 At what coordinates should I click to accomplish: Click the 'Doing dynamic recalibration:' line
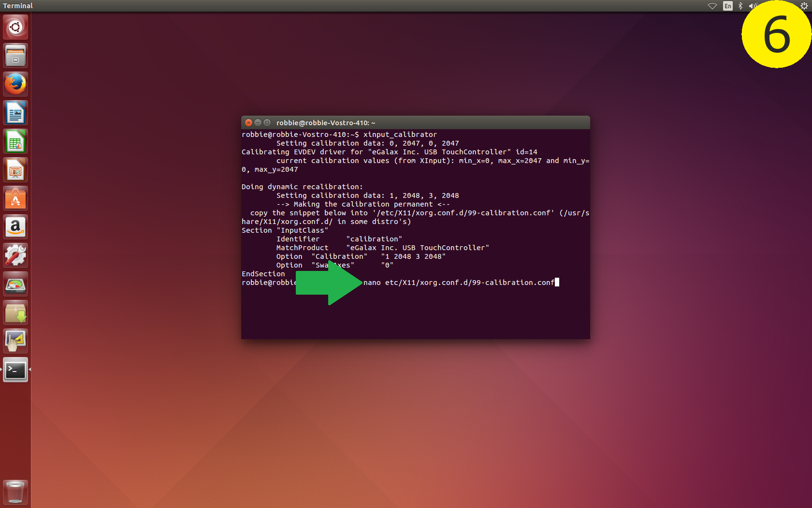[x=302, y=187]
